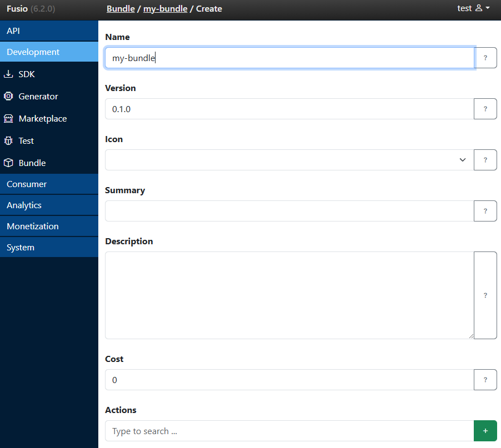Click the SDK download icon in sidebar
The image size is (501, 448).
tap(9, 73)
